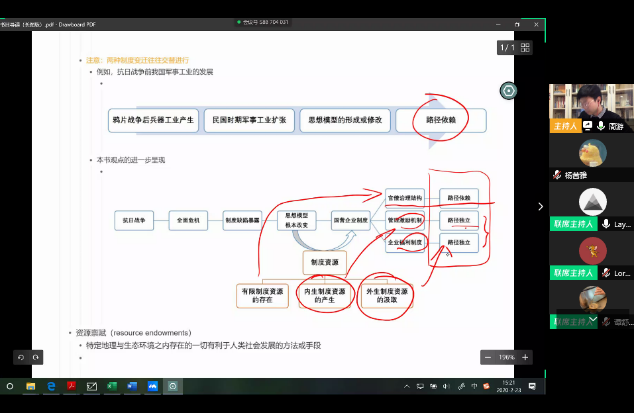634x413 pixels.
Task: Open the page thumbnail grid view icon
Action: pos(526,48)
